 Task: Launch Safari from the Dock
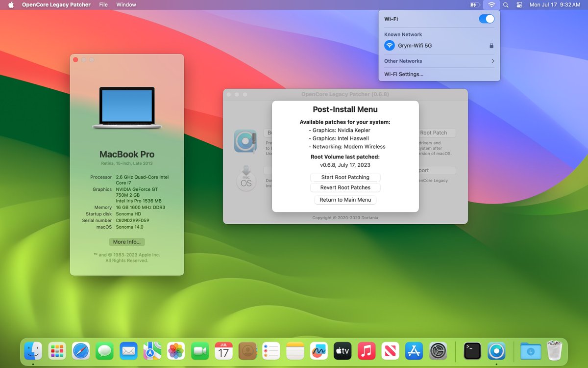81,351
